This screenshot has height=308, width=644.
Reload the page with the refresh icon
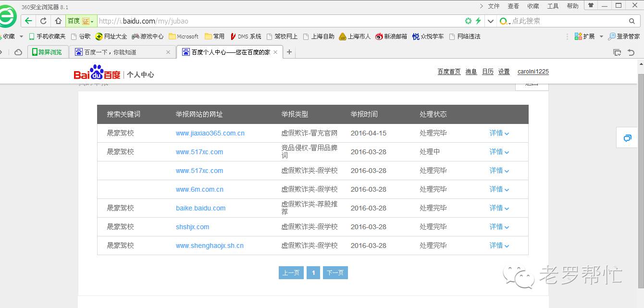[x=43, y=21]
